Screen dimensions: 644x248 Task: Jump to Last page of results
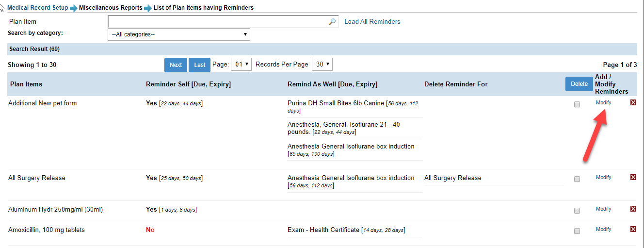point(199,65)
